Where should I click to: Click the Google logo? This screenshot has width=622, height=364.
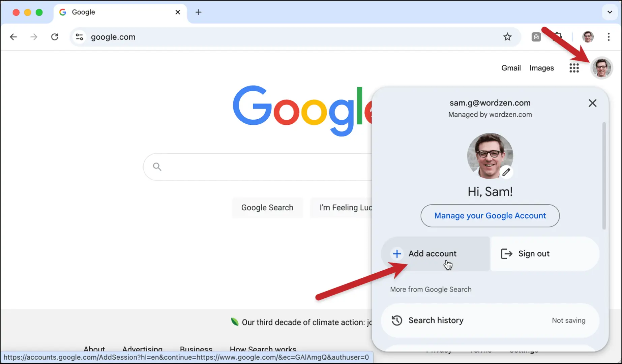pyautogui.click(x=302, y=111)
